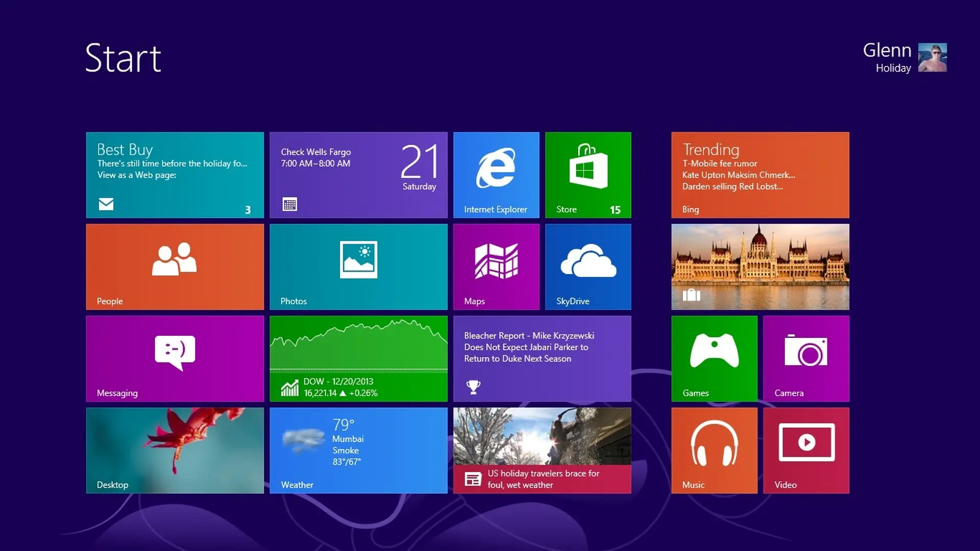980x551 pixels.
Task: Open the Finance tile showing DOW index
Action: 357,357
